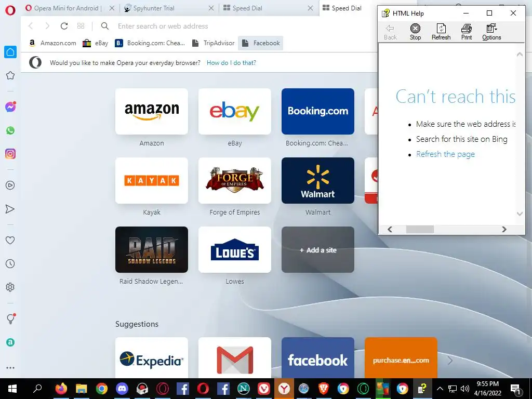This screenshot has height=399, width=532.
Task: Show next suggestions with the chevron arrow
Action: pos(450,361)
